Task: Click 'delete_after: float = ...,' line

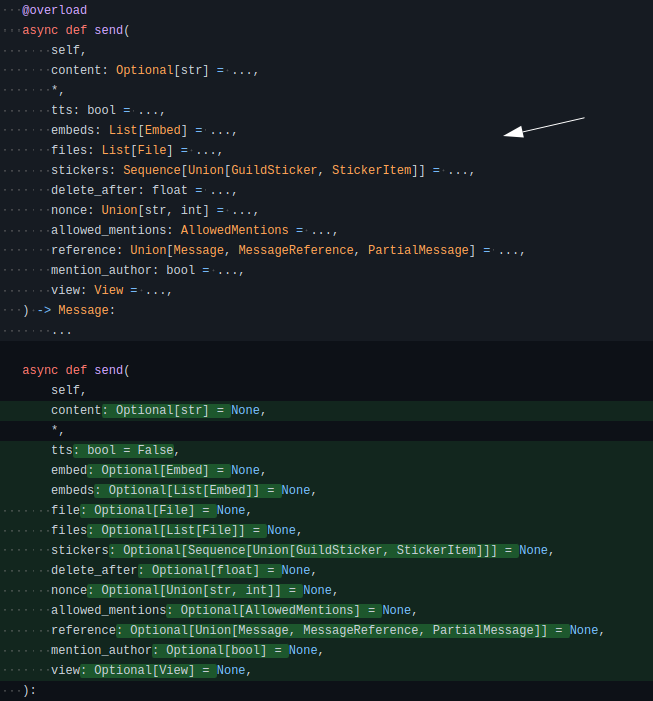Action: click(x=144, y=190)
